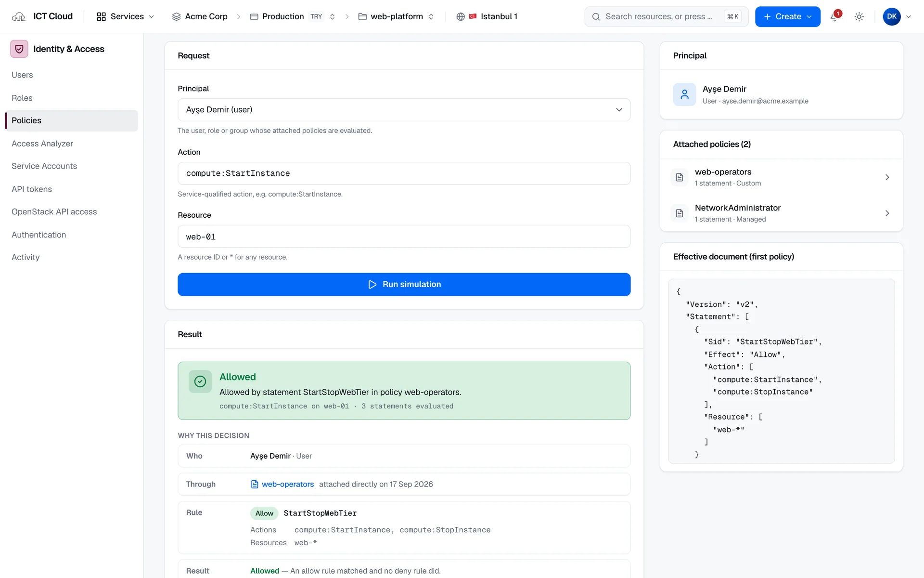Click the Action input field

click(x=404, y=173)
